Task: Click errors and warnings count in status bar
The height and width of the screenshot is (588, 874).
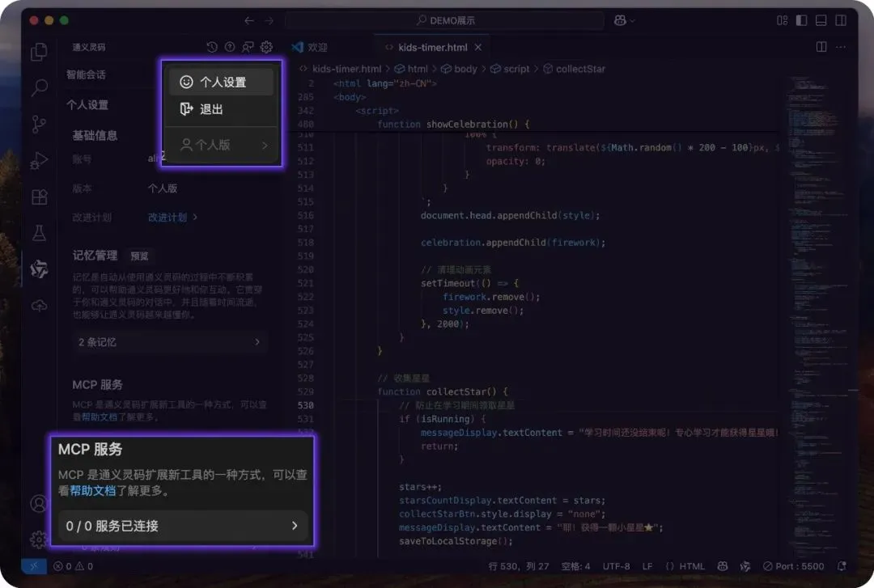Action: (73, 566)
